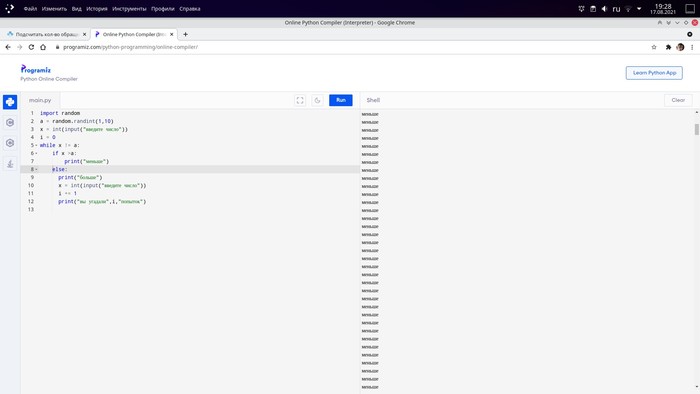
Task: Open the browser home page
Action: click(43, 47)
